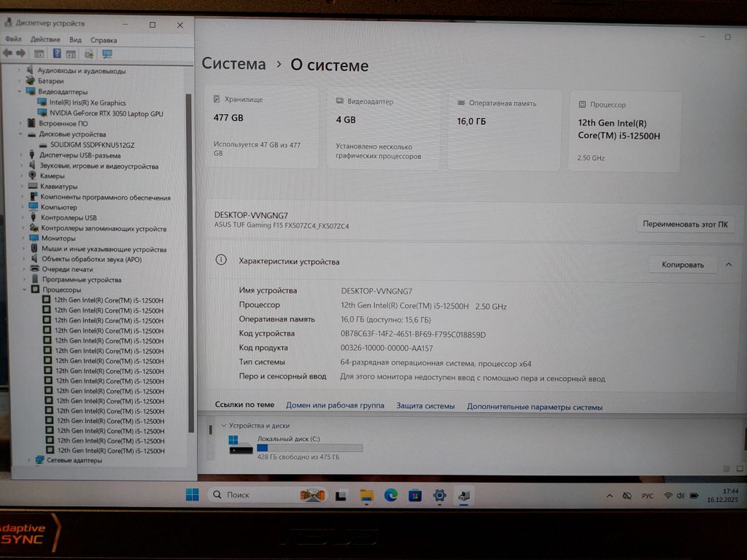This screenshot has width=747, height=560.
Task: Expand the Сетевые адаптеры node
Action: pyautogui.click(x=29, y=460)
